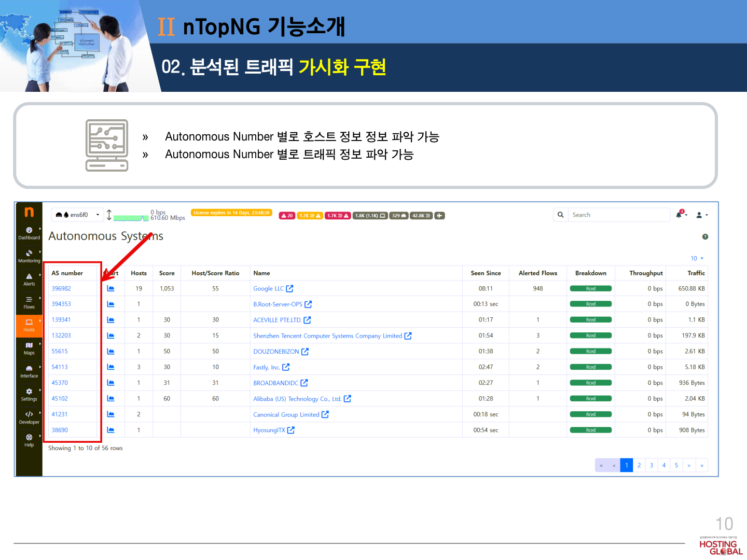
Task: Click the airplane icon badge
Action: [x=439, y=216]
